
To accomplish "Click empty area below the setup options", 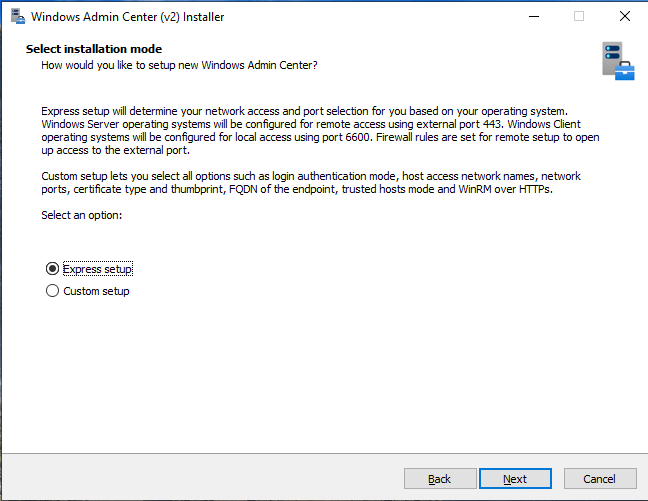I will pos(320,380).
